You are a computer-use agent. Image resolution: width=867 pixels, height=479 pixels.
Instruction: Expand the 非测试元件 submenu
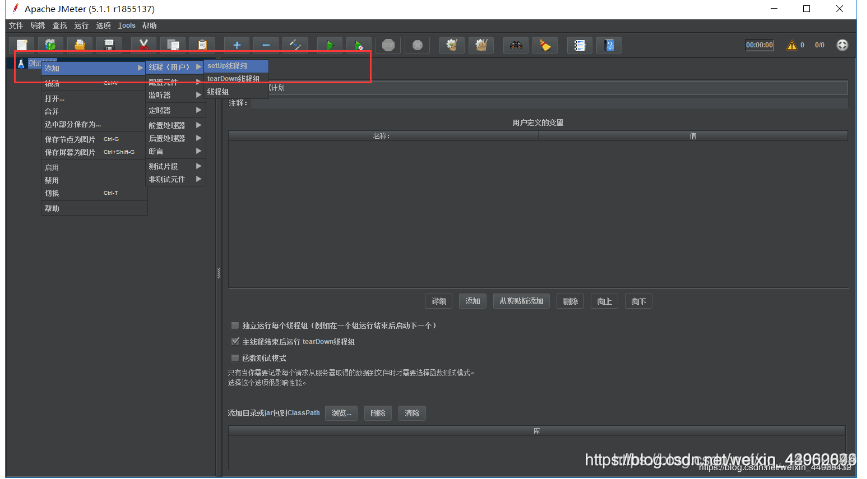click(x=175, y=179)
